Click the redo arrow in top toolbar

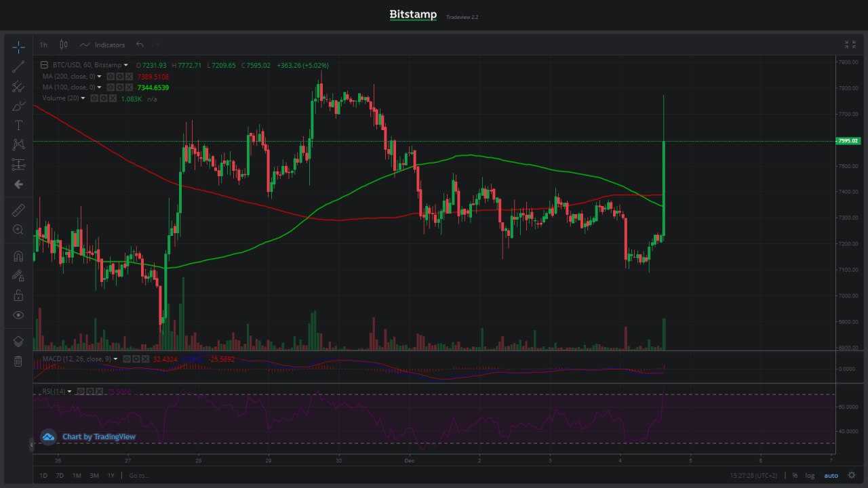tap(156, 45)
